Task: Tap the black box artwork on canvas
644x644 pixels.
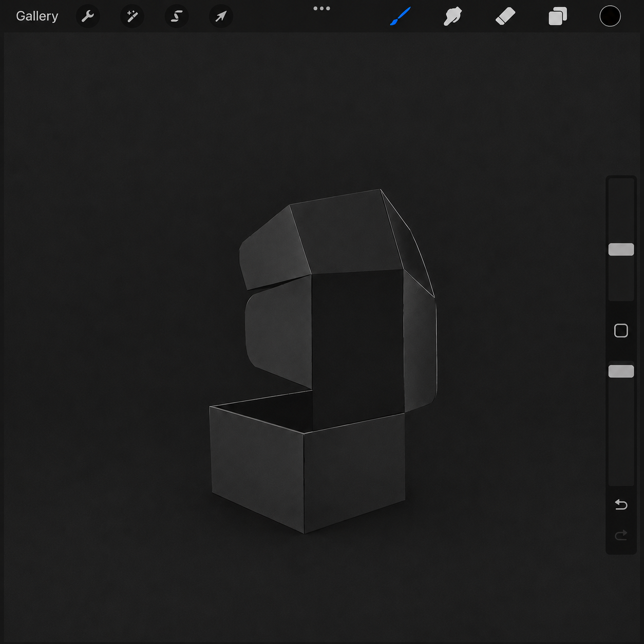Action: click(x=323, y=362)
